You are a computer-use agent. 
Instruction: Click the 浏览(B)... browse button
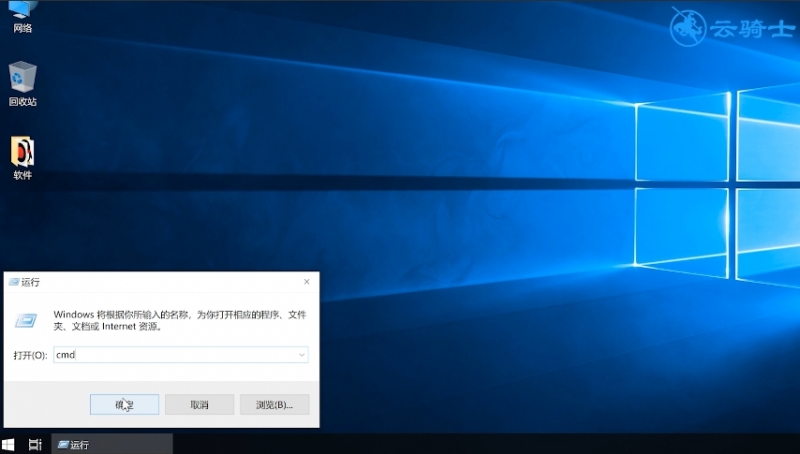tap(274, 405)
